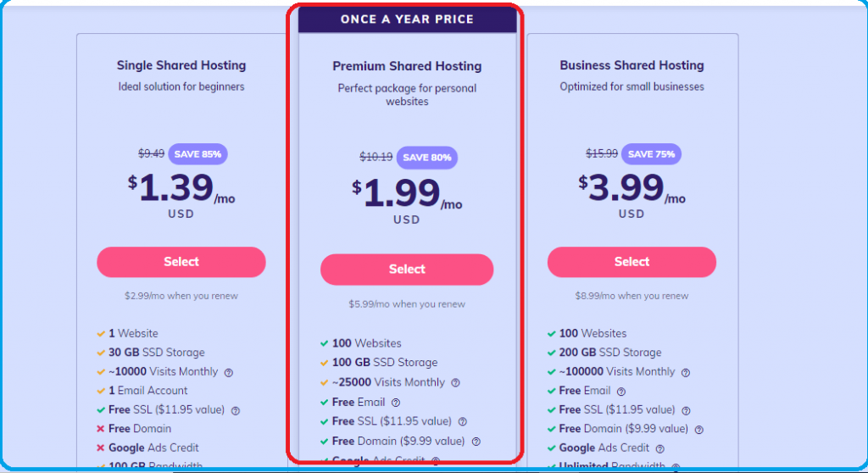Click the ONCE A YEAR PRICE banner

(x=408, y=19)
